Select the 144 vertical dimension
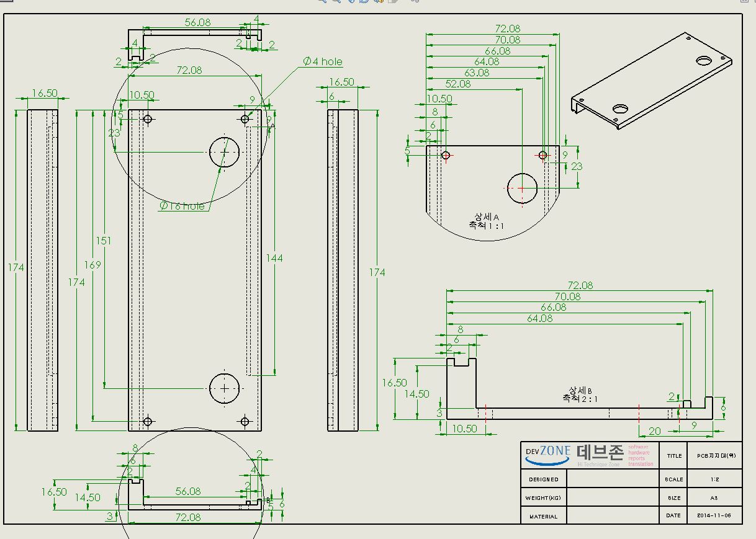756x539 pixels. click(x=274, y=257)
